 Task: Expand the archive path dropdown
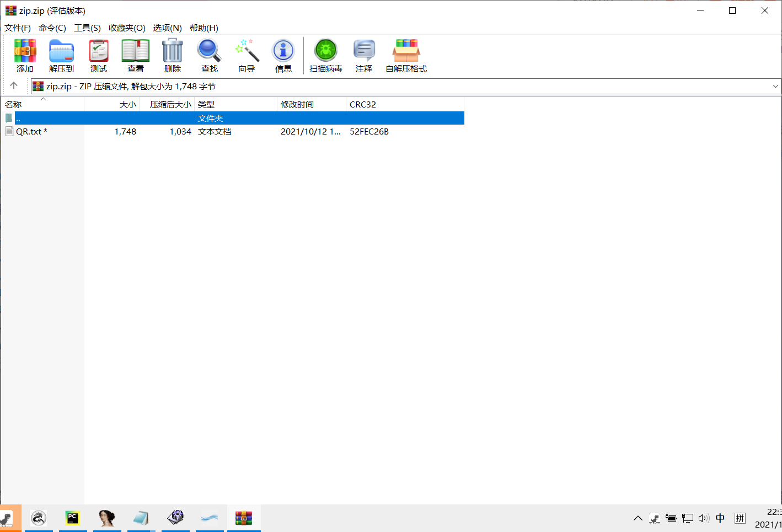pos(775,86)
